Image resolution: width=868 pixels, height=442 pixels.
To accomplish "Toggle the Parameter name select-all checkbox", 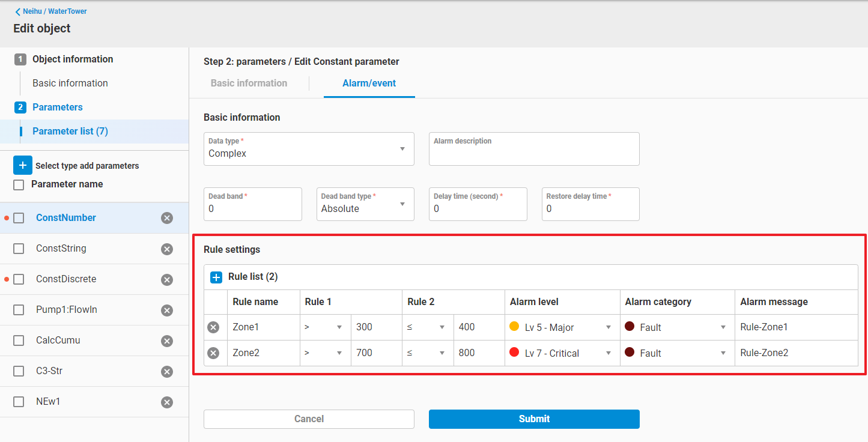I will (x=19, y=184).
